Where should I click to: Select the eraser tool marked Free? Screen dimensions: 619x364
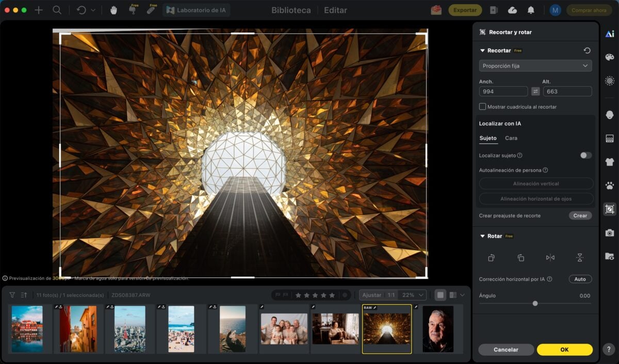[x=151, y=10]
